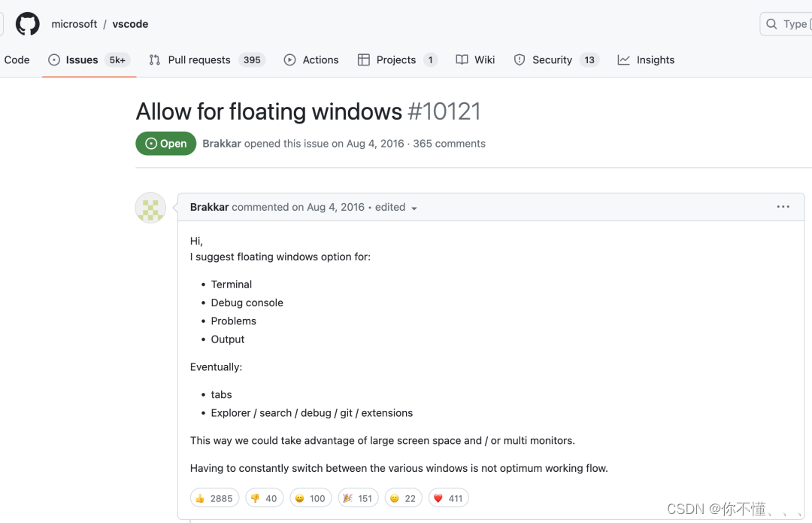The image size is (812, 523).
Task: Open Brakkar author link in comment header
Action: [x=209, y=207]
